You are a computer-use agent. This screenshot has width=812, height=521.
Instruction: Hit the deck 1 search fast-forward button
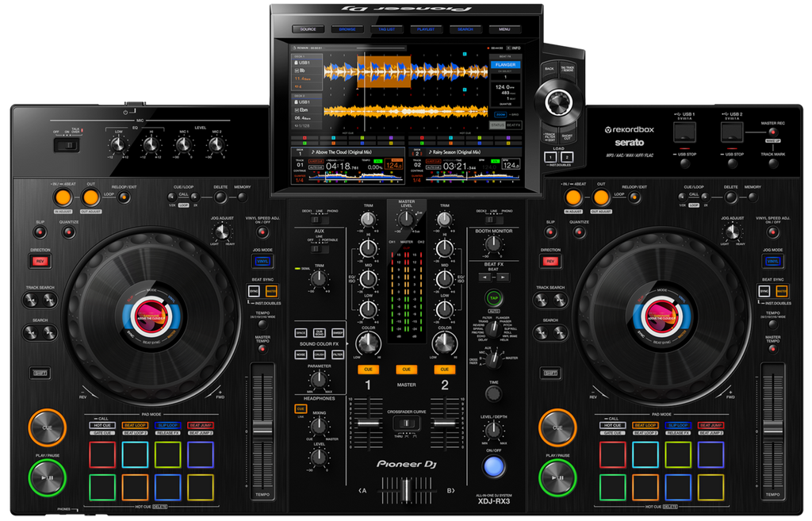(49, 332)
